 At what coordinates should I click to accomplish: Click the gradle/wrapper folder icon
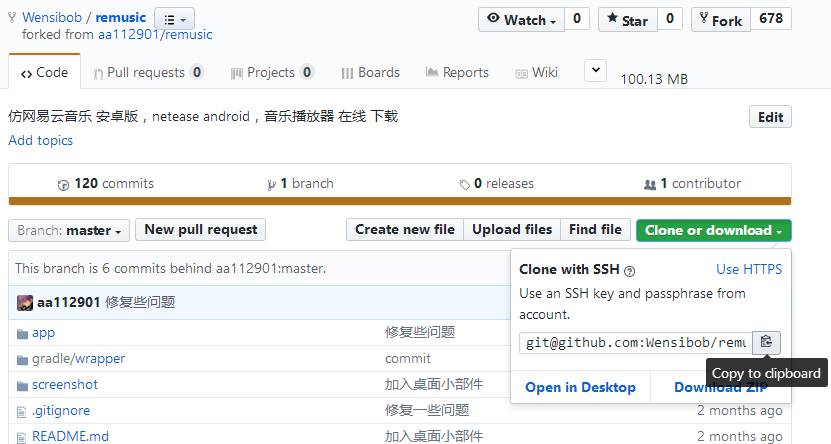pyautogui.click(x=22, y=360)
